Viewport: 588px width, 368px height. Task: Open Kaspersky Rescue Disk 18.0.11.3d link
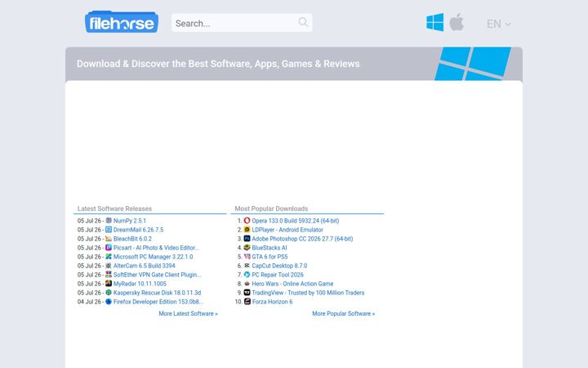coord(157,293)
